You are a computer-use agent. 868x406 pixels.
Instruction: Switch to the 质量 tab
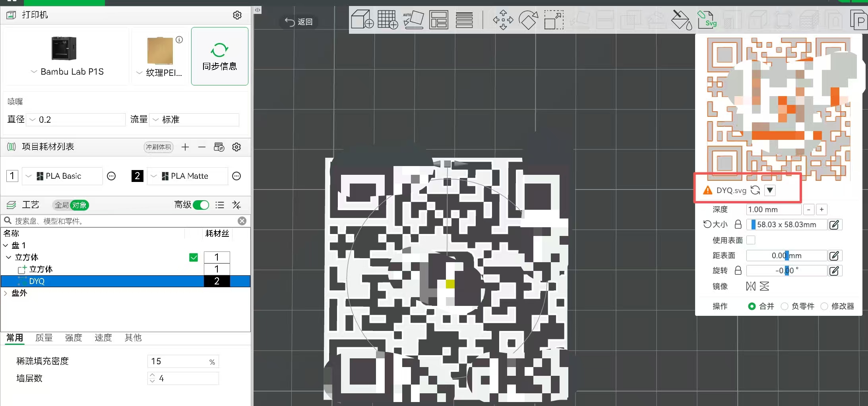[44, 338]
